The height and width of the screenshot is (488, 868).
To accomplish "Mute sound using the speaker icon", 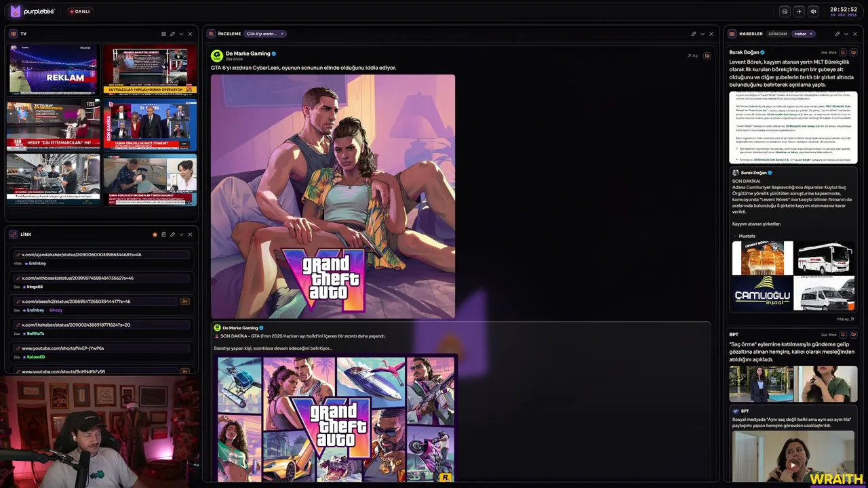I will 813,12.
